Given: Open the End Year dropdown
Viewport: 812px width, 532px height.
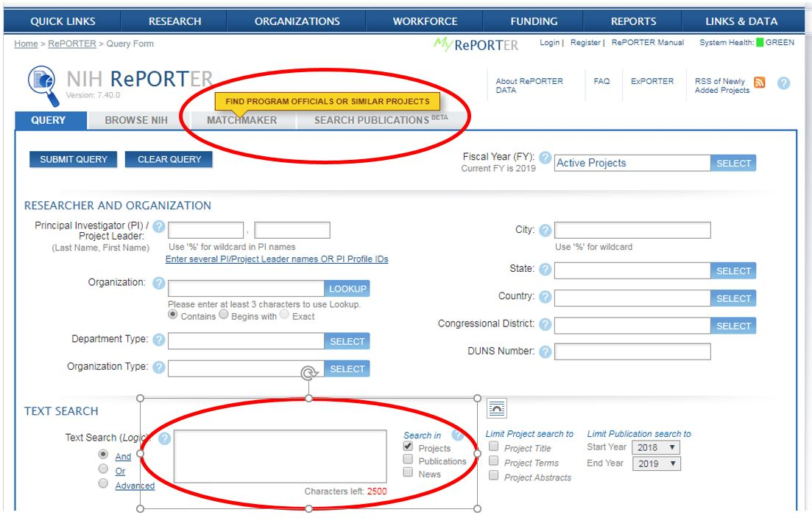Looking at the screenshot, I should click(x=656, y=463).
